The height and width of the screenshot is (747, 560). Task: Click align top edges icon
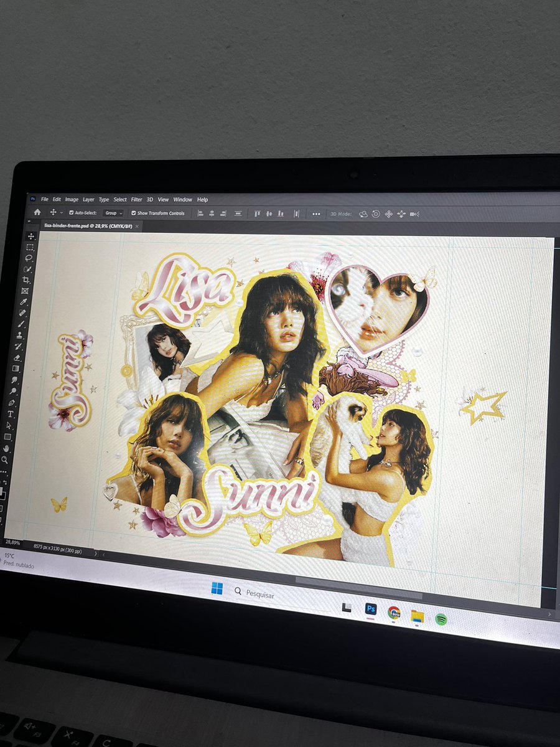pos(258,214)
